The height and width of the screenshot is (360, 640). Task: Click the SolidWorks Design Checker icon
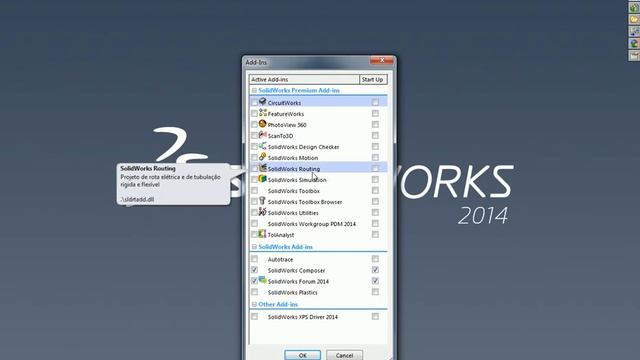click(262, 146)
